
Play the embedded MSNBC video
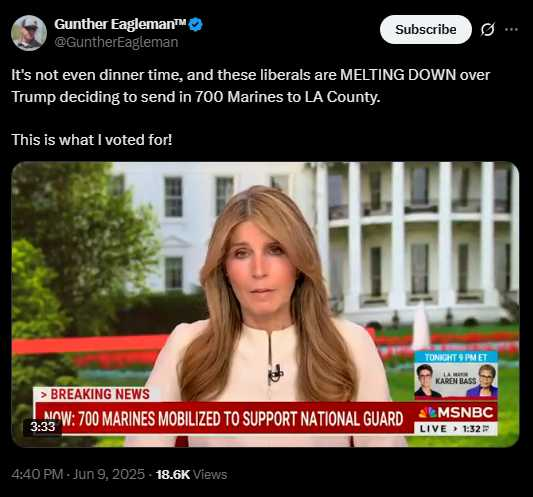pos(265,304)
